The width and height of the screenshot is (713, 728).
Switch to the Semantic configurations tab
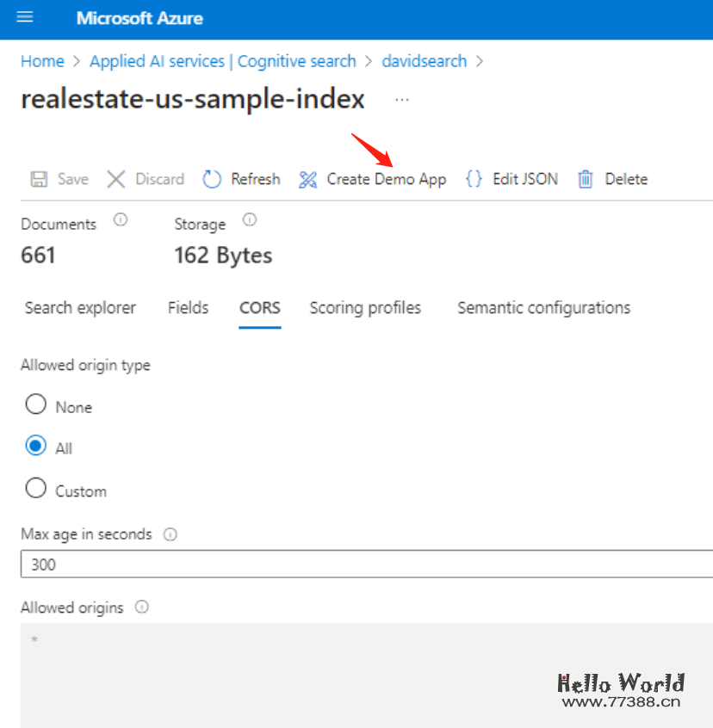tap(543, 308)
